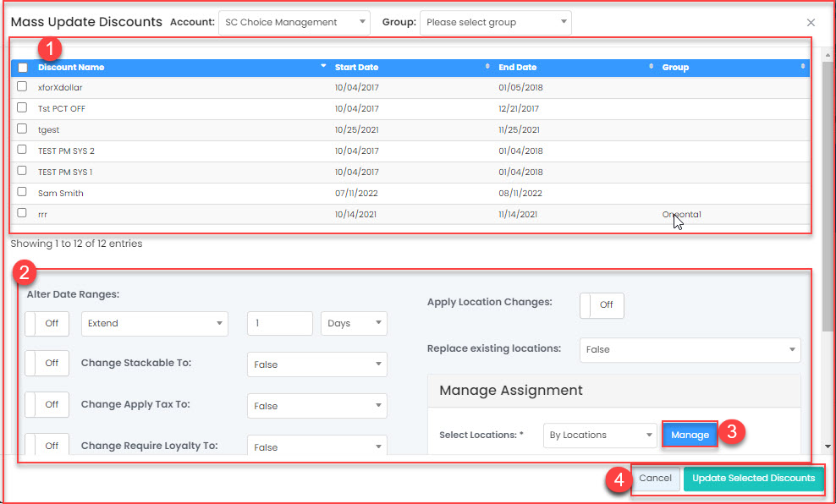Viewport: 836px width, 504px height.
Task: Click end date 01/05/2018 cell
Action: 521,87
